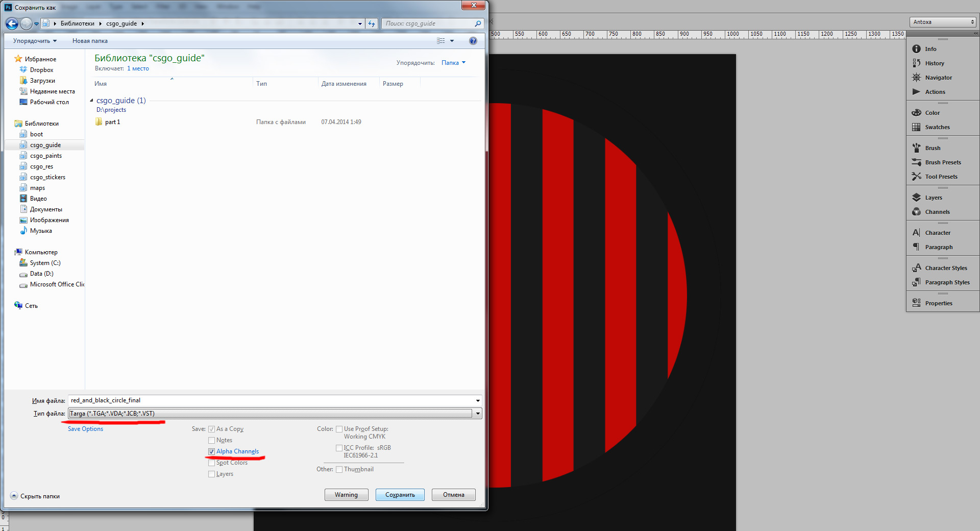Open the Tool Presets panel icon
Image resolution: width=980 pixels, height=531 pixels.
tap(916, 177)
